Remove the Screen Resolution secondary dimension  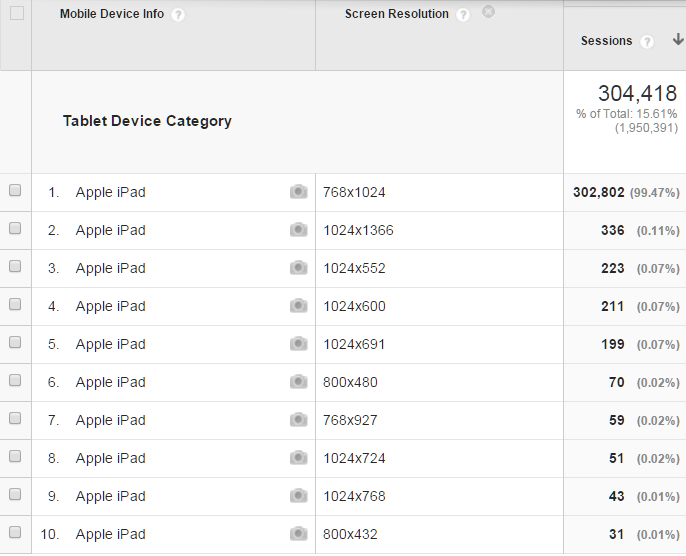pyautogui.click(x=488, y=11)
